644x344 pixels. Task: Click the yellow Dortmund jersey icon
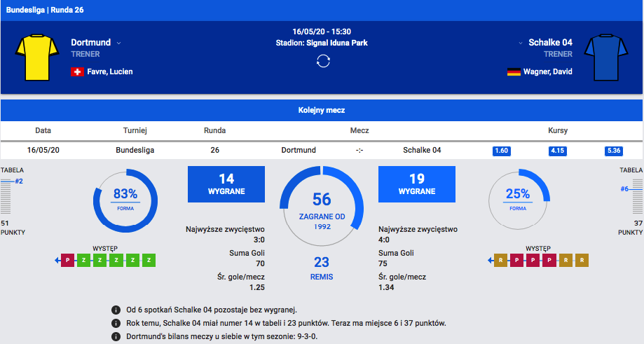(x=37, y=57)
